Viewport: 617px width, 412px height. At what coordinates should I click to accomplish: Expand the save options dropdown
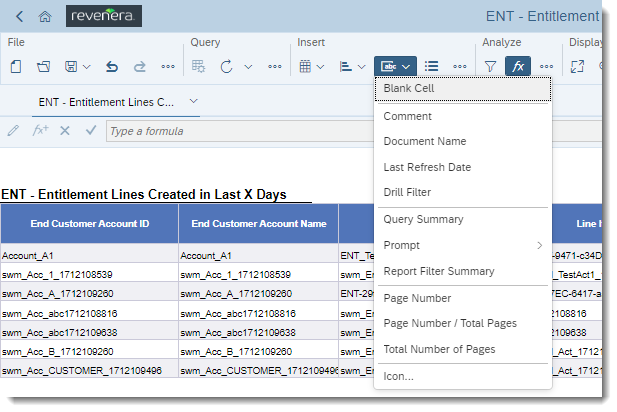click(87, 66)
